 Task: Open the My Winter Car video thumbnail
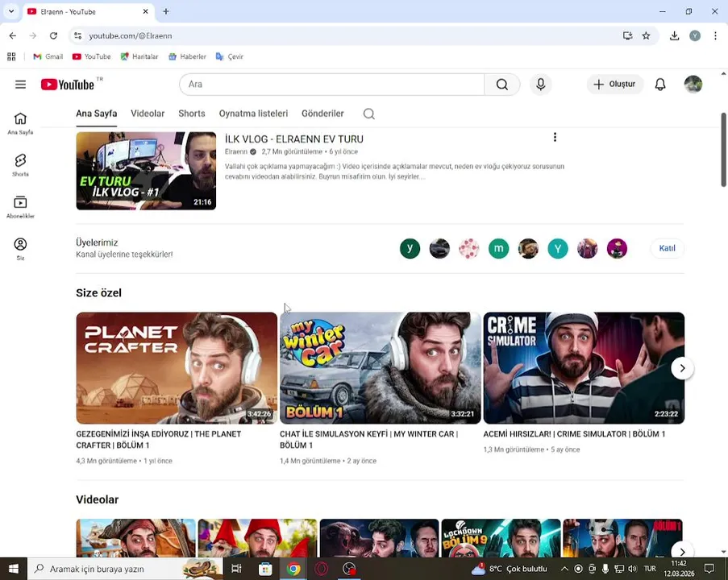click(381, 368)
